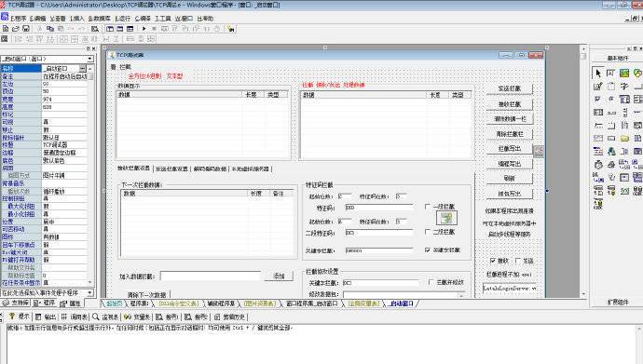Toggle the 接收 checkbox

(x=493, y=261)
